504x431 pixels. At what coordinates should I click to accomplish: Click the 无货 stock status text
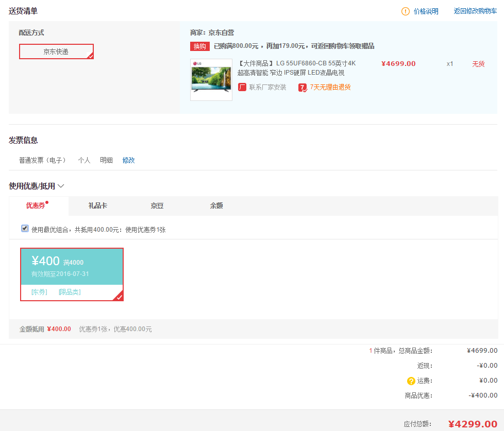point(478,64)
